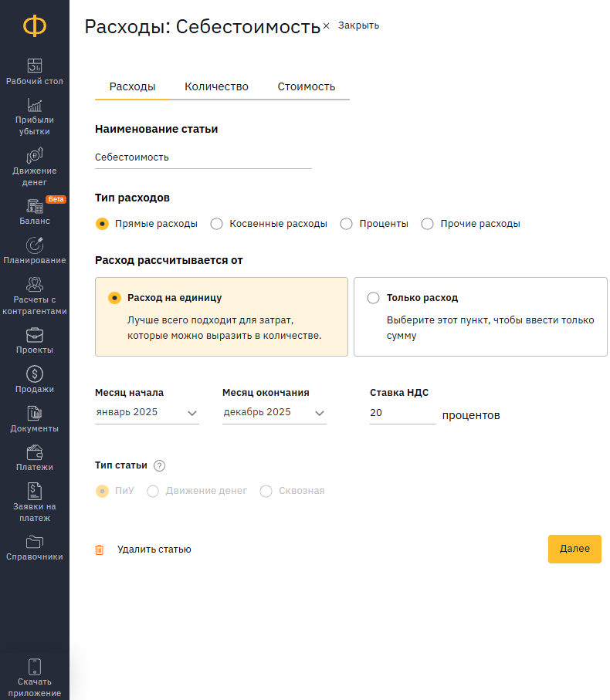Open the Баланс Beta section
The height and width of the screenshot is (700, 610).
coord(35,211)
